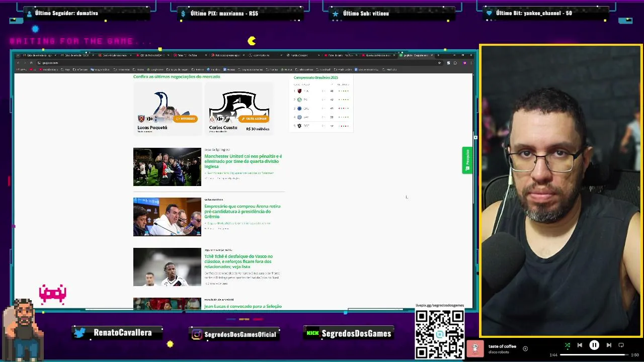Open the 'Campeonato Brasileiro 2025' table title
Viewport: 644px width, 362px height.
point(316,77)
